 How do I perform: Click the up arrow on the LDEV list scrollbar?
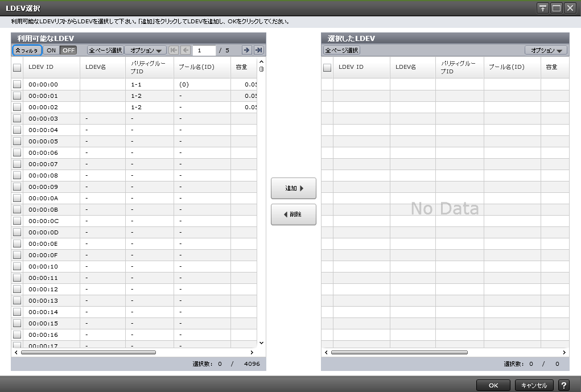(x=261, y=63)
